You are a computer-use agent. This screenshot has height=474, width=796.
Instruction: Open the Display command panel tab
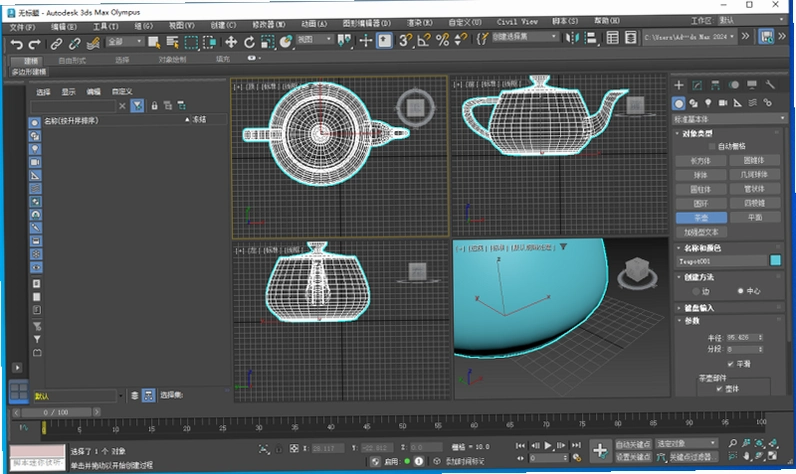(752, 84)
